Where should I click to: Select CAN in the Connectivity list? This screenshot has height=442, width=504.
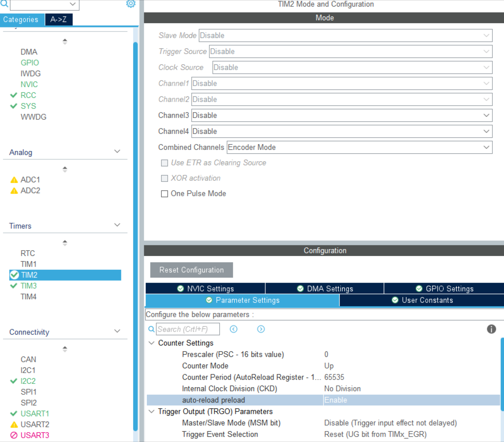click(28, 359)
